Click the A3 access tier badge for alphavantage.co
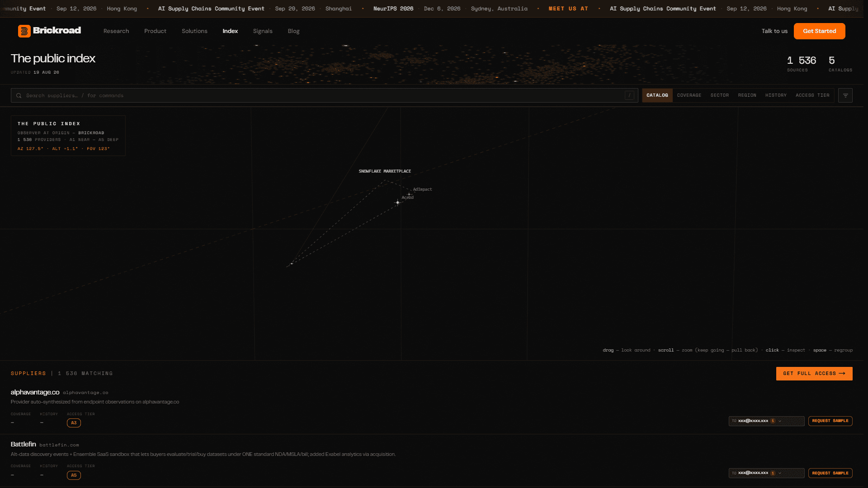This screenshot has height=488, width=868. coord(74,423)
